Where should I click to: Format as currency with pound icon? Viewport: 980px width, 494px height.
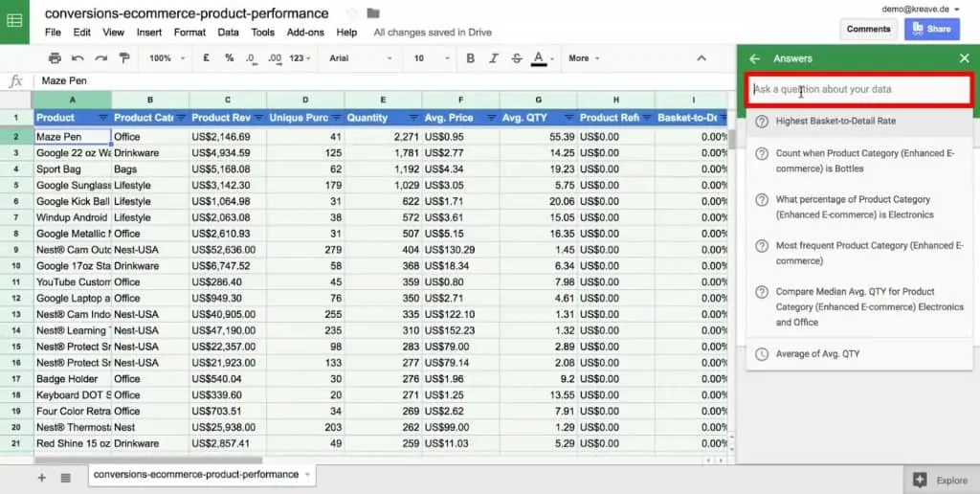point(207,58)
